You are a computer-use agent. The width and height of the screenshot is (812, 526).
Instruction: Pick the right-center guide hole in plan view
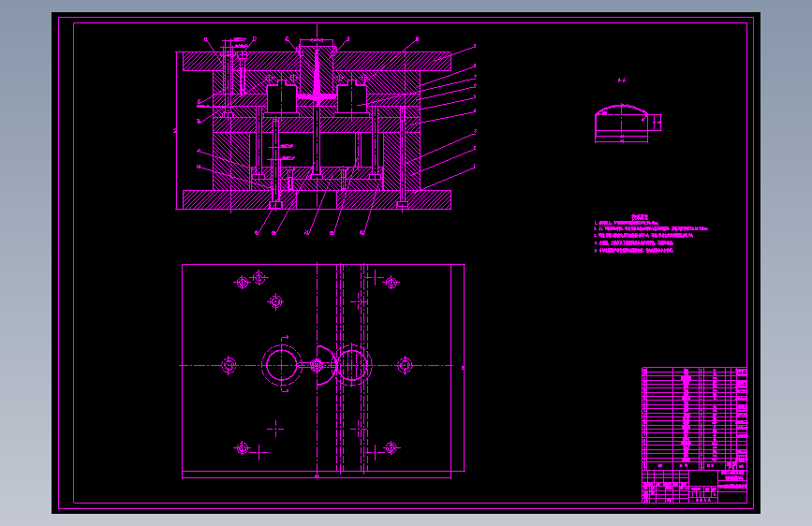click(x=405, y=365)
